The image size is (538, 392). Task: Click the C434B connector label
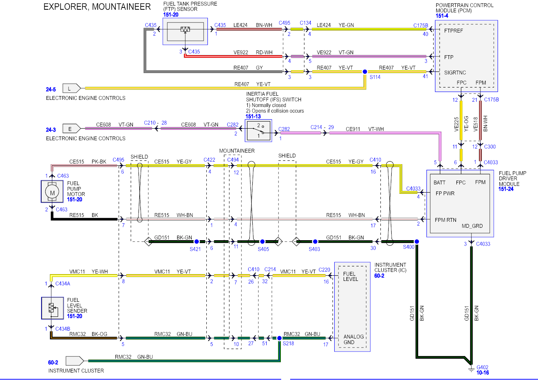63,329
